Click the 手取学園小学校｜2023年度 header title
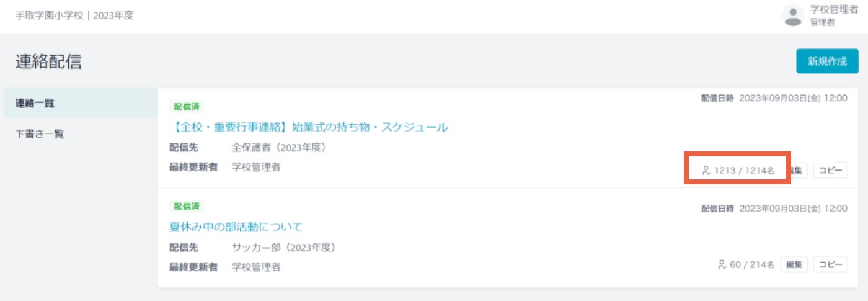Viewport: 868px width, 301px height. click(x=74, y=16)
